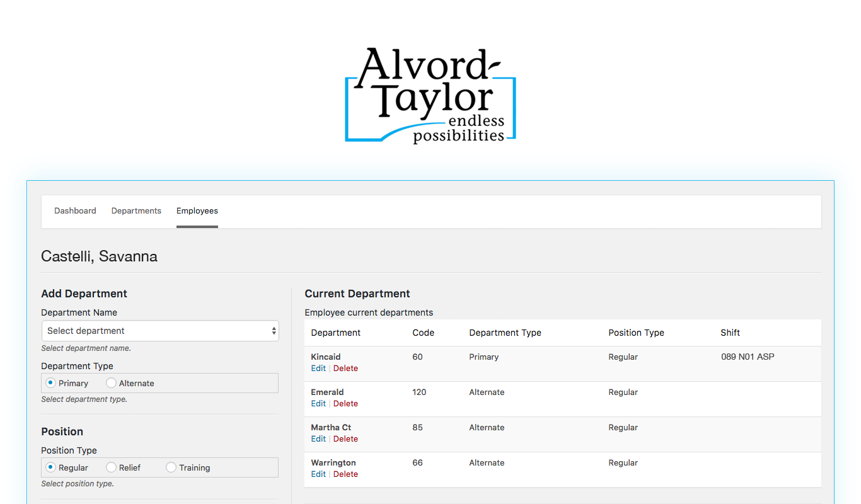Edit the Emerald department assignment
Screen dimensions: 861x504
[318, 403]
